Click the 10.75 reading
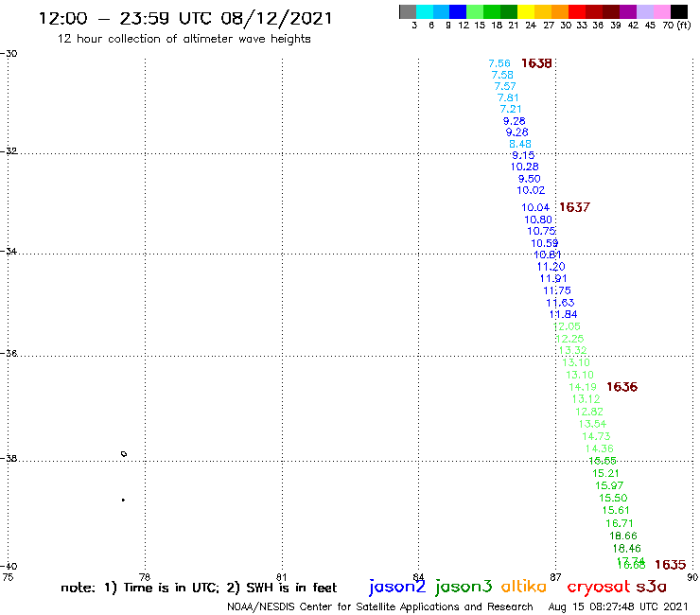This screenshot has height=615, width=700. 541,231
